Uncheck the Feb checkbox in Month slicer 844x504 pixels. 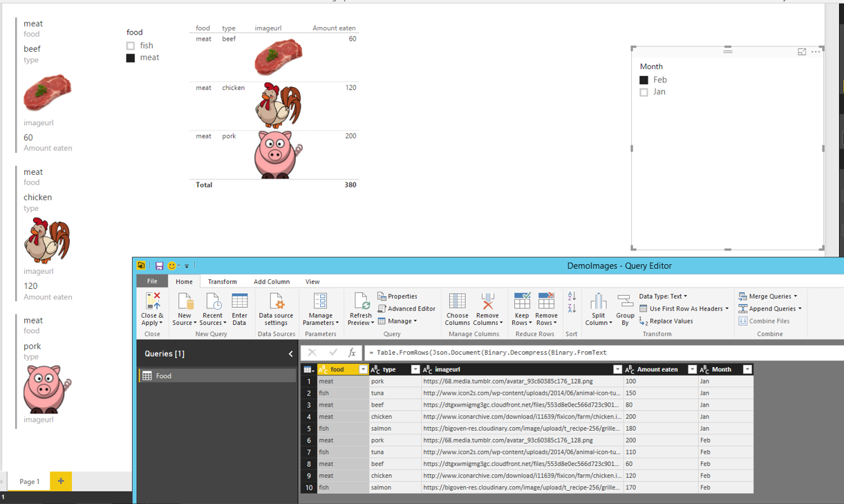click(x=644, y=80)
